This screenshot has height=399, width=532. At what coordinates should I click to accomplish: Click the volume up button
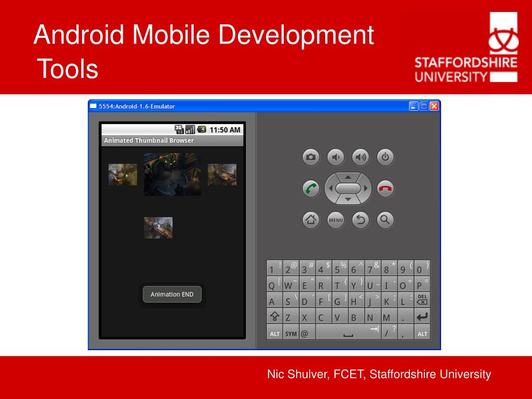pyautogui.click(x=361, y=157)
